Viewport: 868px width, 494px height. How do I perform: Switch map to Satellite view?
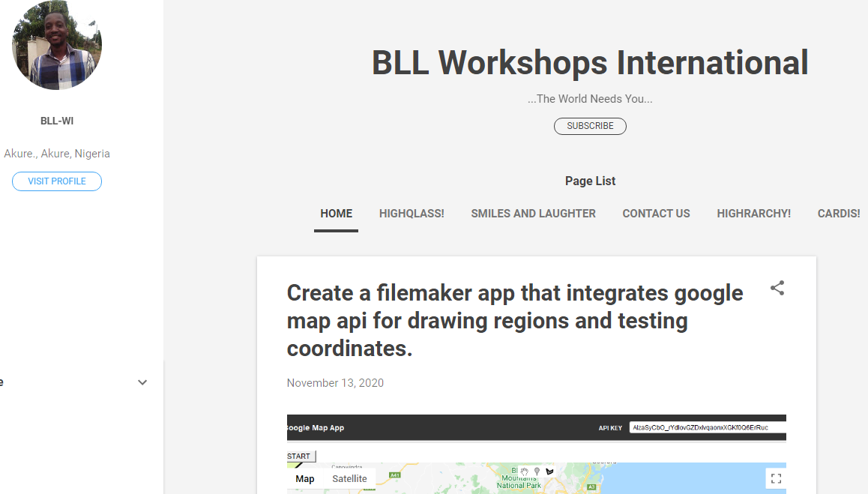point(349,478)
